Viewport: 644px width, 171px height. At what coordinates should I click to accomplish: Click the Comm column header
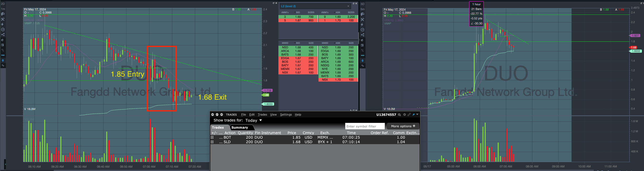point(399,133)
